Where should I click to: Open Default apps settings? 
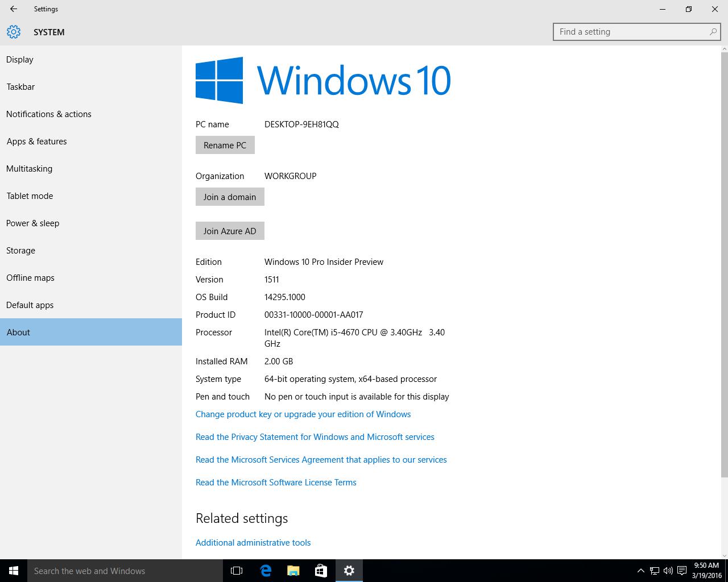click(x=91, y=305)
